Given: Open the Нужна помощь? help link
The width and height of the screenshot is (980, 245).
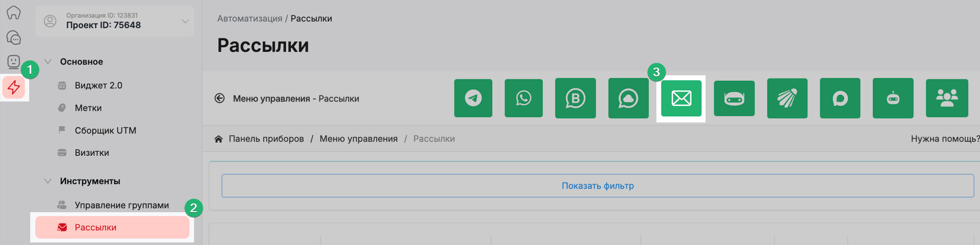Looking at the screenshot, I should 944,139.
